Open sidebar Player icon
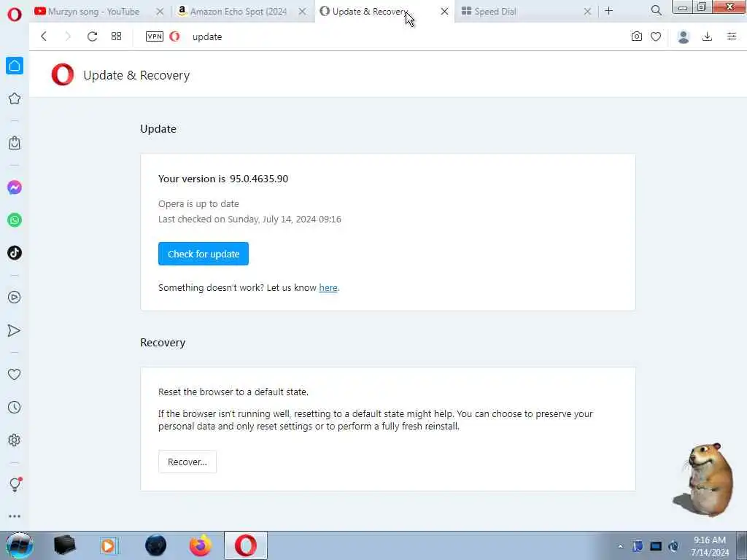 tap(15, 297)
